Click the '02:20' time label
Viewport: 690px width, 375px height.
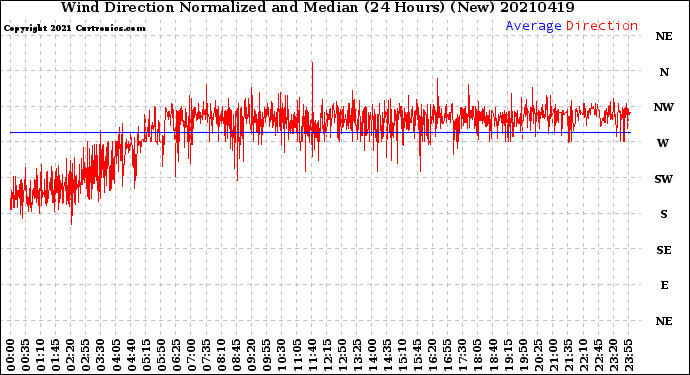click(71, 355)
